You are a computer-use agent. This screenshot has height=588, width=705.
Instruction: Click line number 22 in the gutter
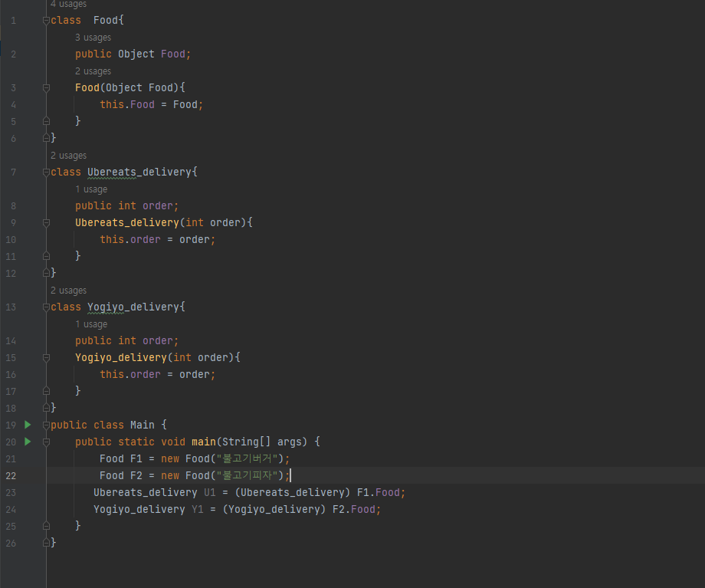11,475
